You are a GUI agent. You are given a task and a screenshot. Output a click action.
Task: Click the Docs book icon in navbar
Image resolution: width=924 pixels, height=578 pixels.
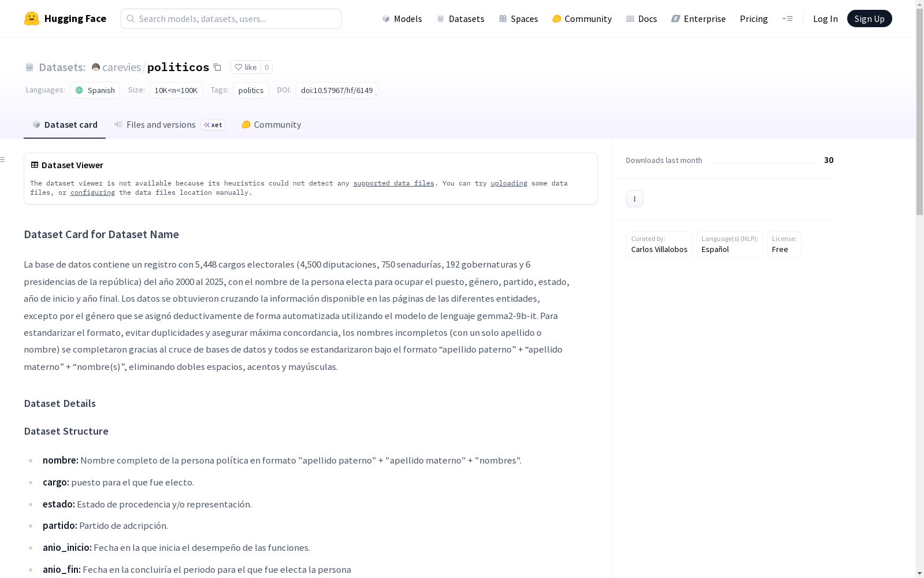tap(630, 18)
